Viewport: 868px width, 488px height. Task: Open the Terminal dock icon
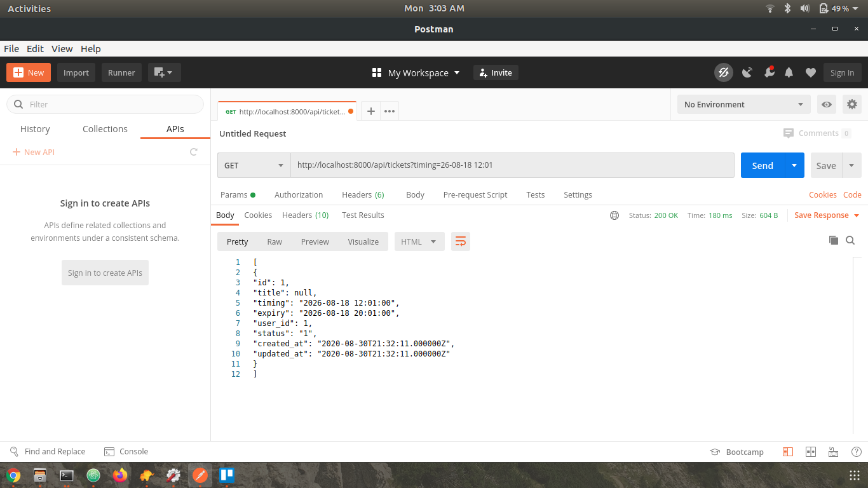tap(67, 475)
